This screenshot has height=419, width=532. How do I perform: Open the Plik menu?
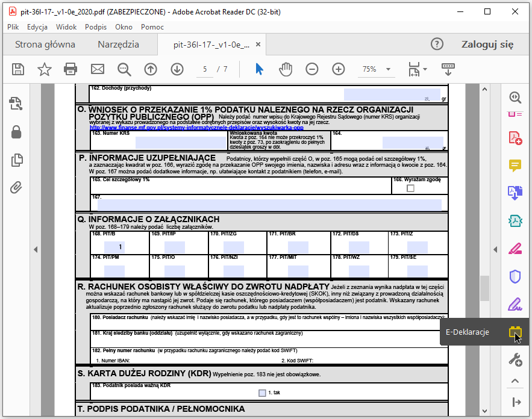[13, 27]
